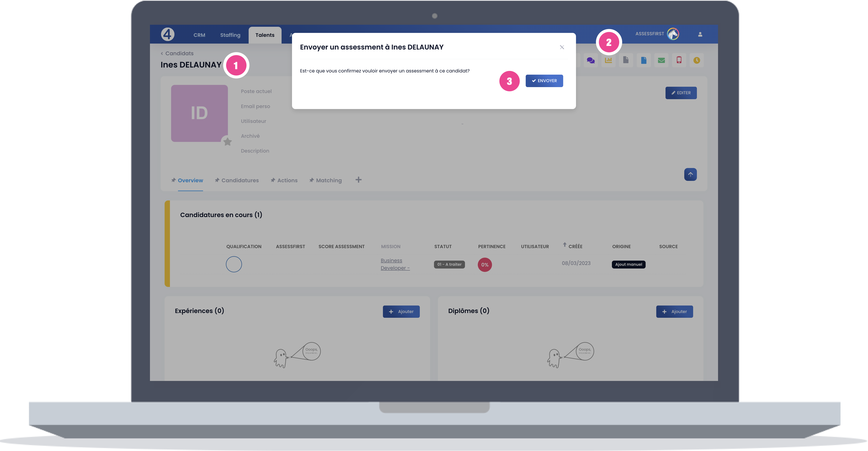This screenshot has height=451, width=868.
Task: Add a new tab with plus icon
Action: 358,180
